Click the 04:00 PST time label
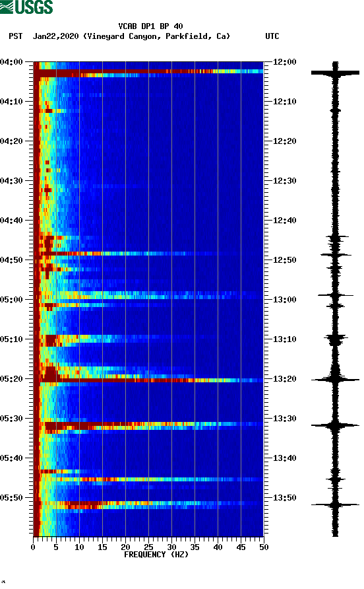 [x=11, y=62]
